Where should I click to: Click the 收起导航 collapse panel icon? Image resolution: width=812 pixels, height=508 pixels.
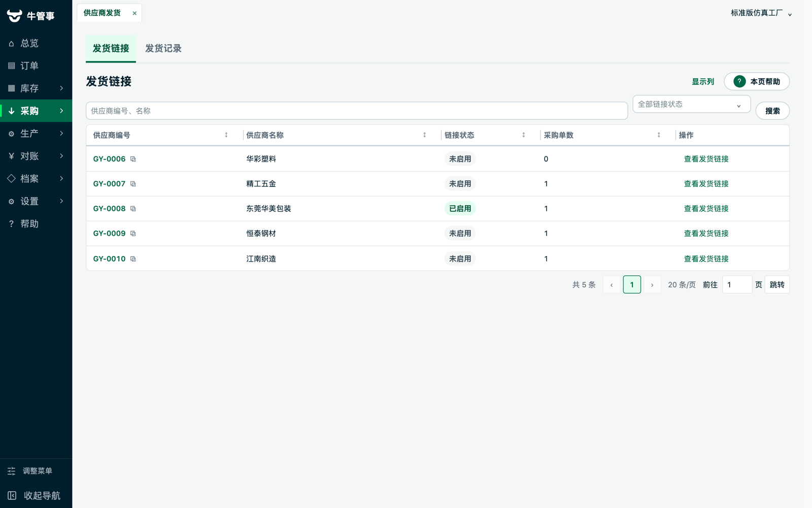coord(12,495)
